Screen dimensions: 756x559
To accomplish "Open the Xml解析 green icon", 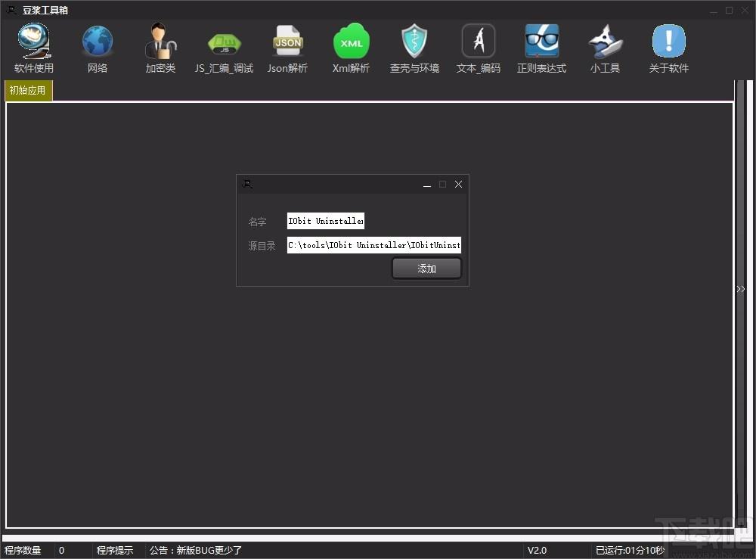I will click(x=351, y=42).
